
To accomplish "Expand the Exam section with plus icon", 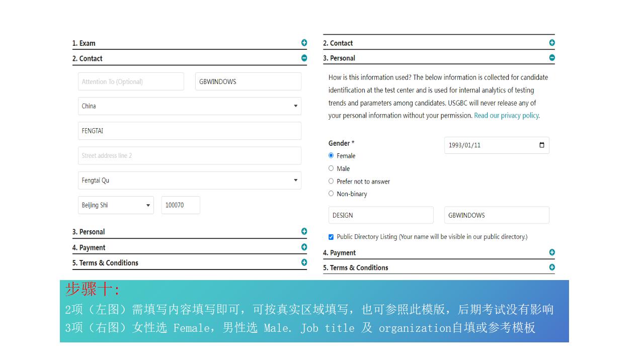I will click(304, 43).
